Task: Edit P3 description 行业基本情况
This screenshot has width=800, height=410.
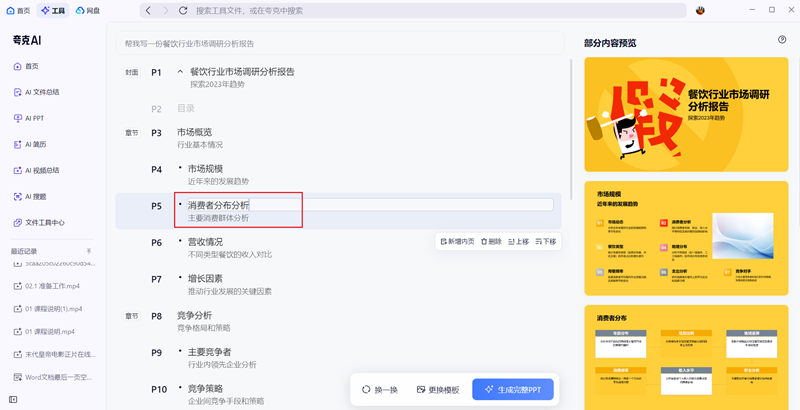Action: coord(199,145)
